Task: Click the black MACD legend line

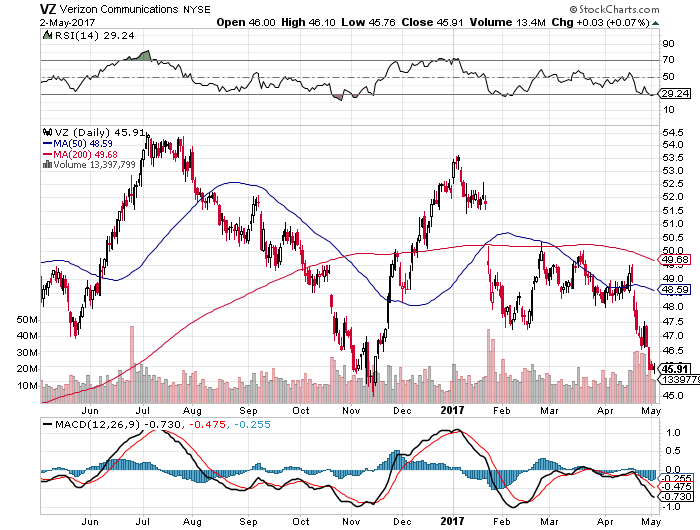Action: pyautogui.click(x=47, y=424)
